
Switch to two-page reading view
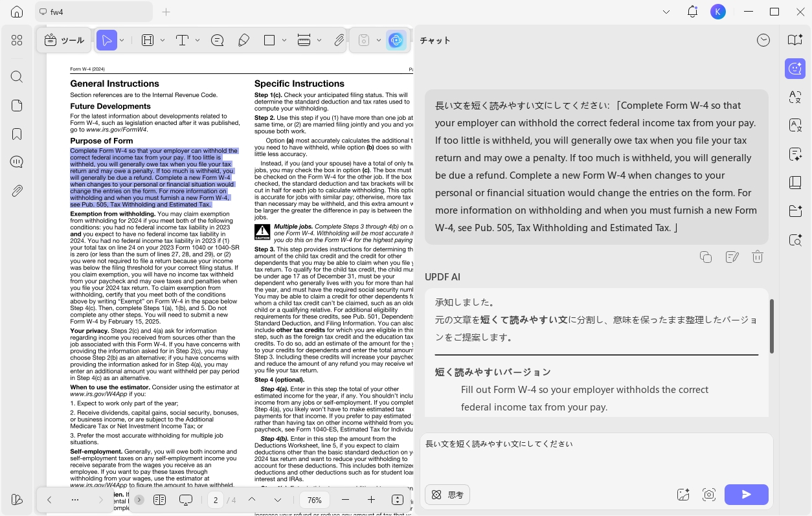click(160, 500)
